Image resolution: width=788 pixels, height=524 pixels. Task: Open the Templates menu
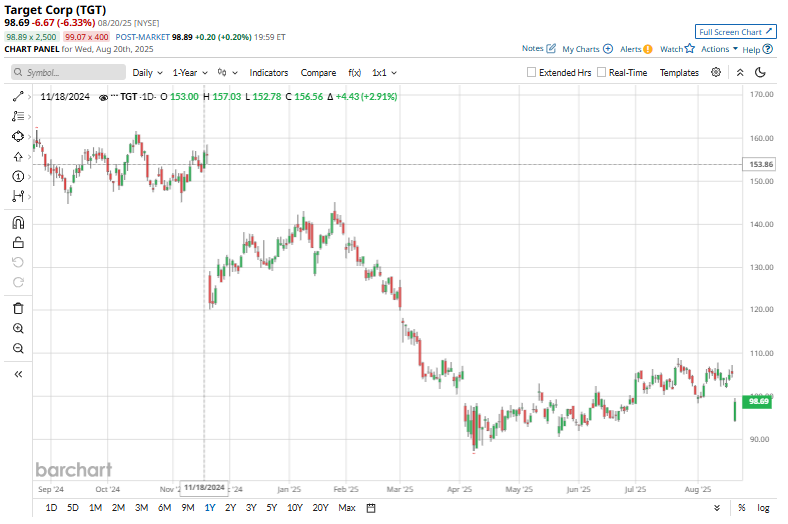coord(679,73)
